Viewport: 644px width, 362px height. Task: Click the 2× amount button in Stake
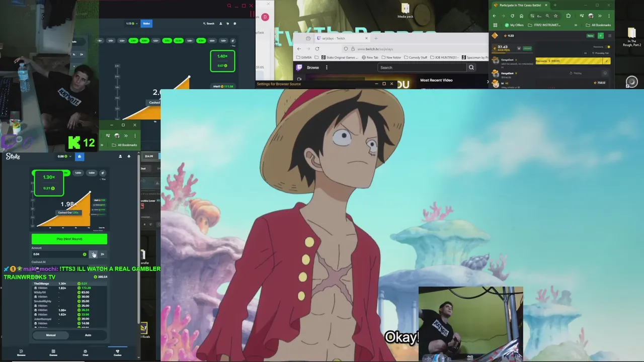pos(102,254)
